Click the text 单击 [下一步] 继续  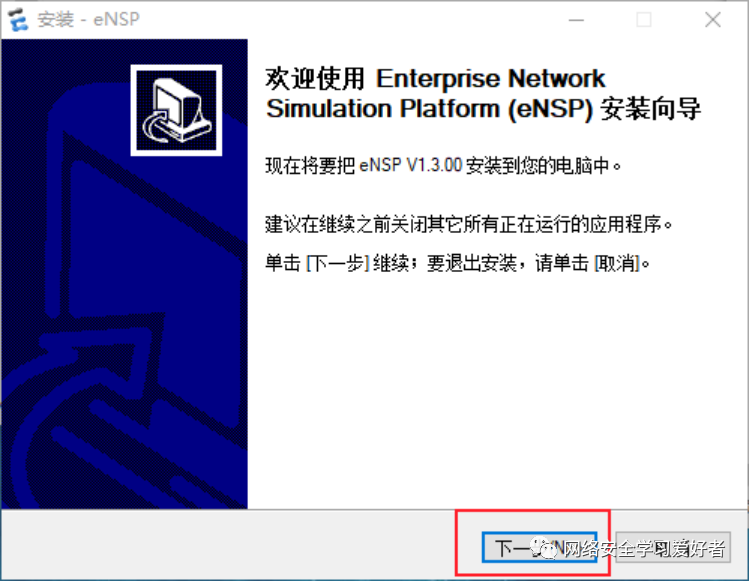(x=337, y=263)
